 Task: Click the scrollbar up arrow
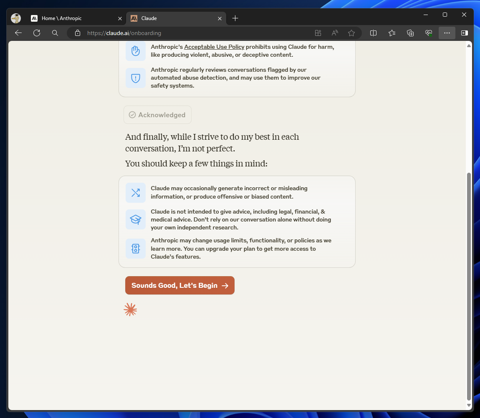tap(469, 46)
